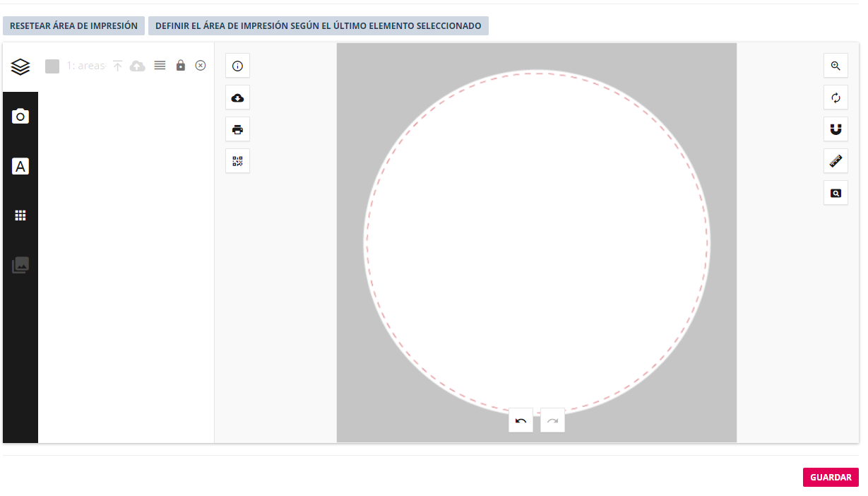
Task: Toggle the lock on areas layer
Action: click(180, 66)
